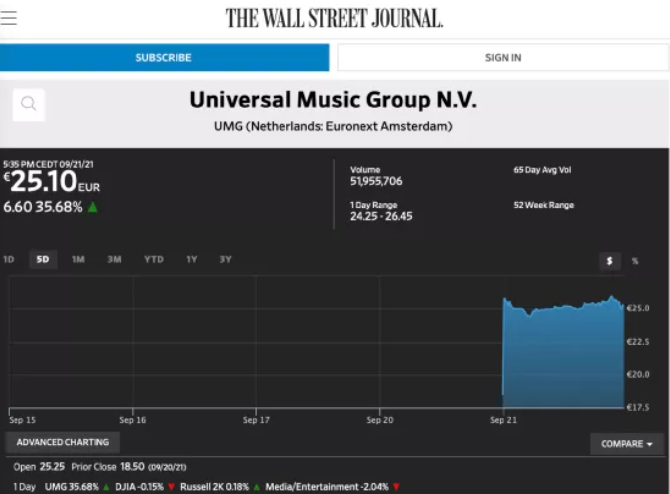The image size is (670, 494).
Task: Click the Volume value 51,955,706
Action: pyautogui.click(x=376, y=181)
